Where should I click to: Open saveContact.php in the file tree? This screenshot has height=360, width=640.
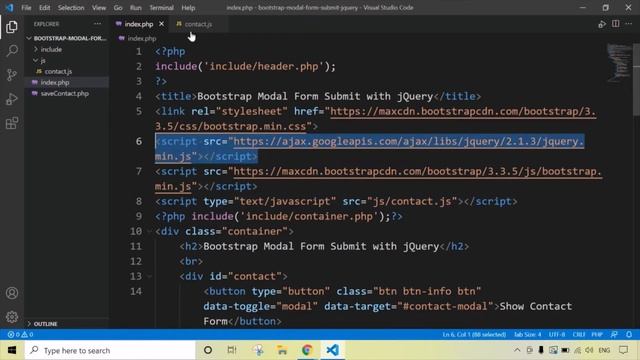[64, 93]
